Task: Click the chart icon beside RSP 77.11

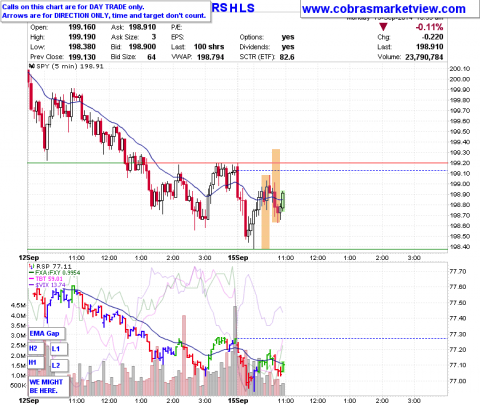Action: click(x=31, y=266)
